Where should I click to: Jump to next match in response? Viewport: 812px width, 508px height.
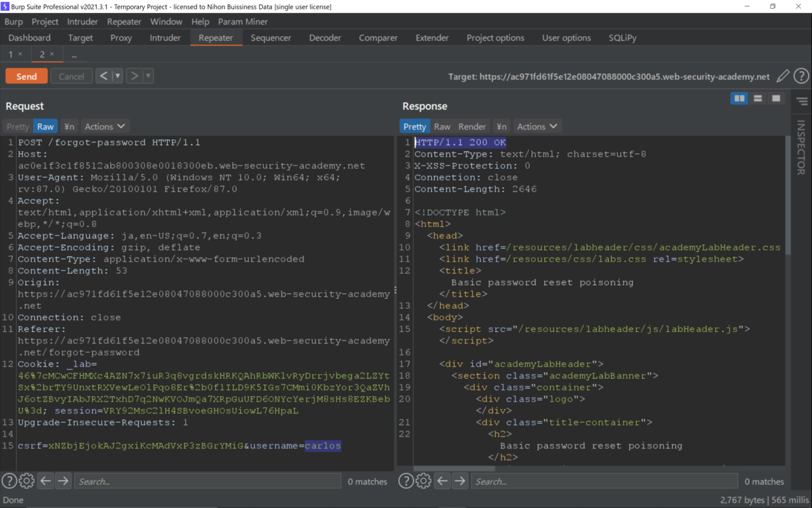[x=460, y=481]
